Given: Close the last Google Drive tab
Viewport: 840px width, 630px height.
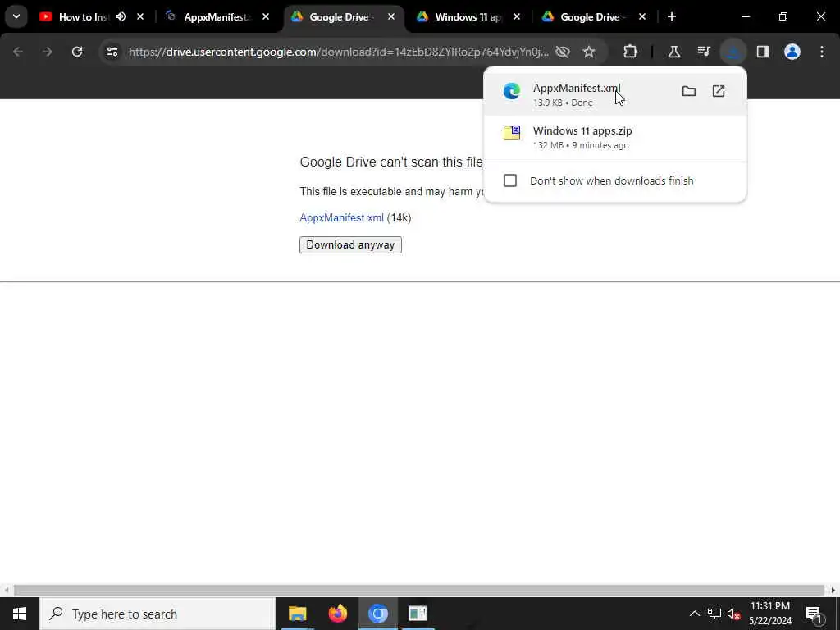Looking at the screenshot, I should coord(642,16).
